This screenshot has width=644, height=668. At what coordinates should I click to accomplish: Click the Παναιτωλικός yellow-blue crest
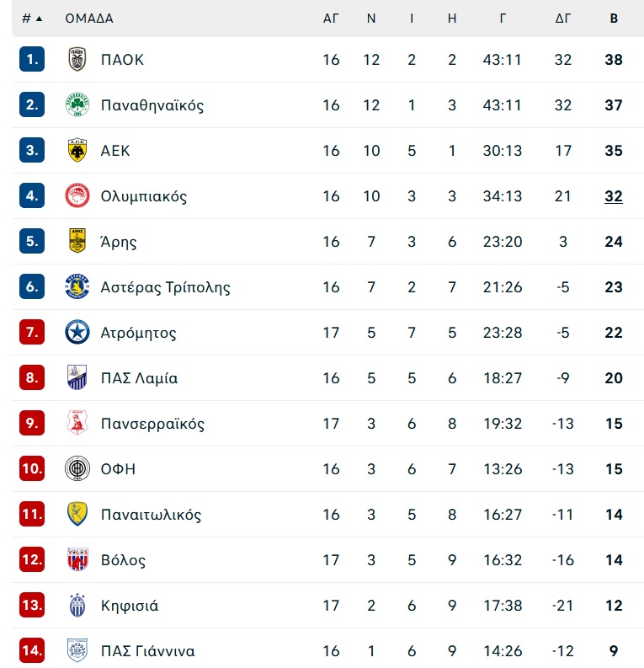pyautogui.click(x=77, y=514)
